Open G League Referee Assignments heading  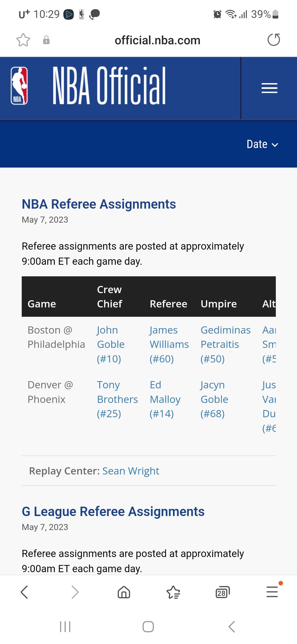(113, 512)
